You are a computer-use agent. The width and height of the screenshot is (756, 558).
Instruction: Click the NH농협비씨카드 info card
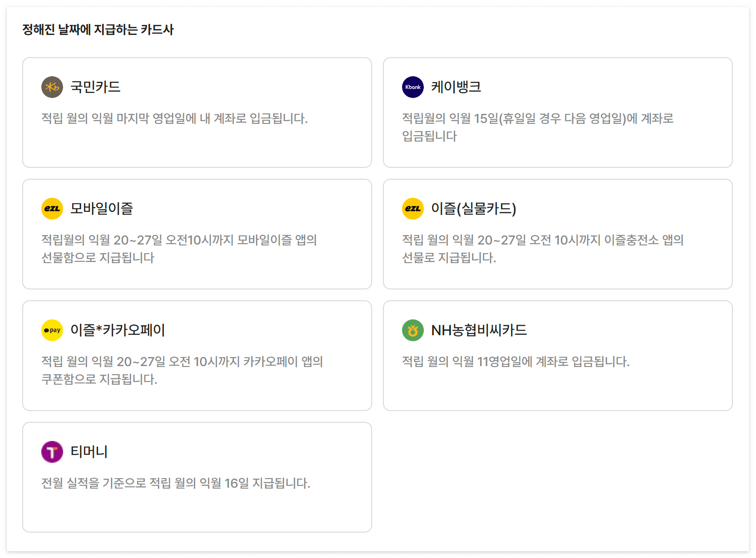558,355
